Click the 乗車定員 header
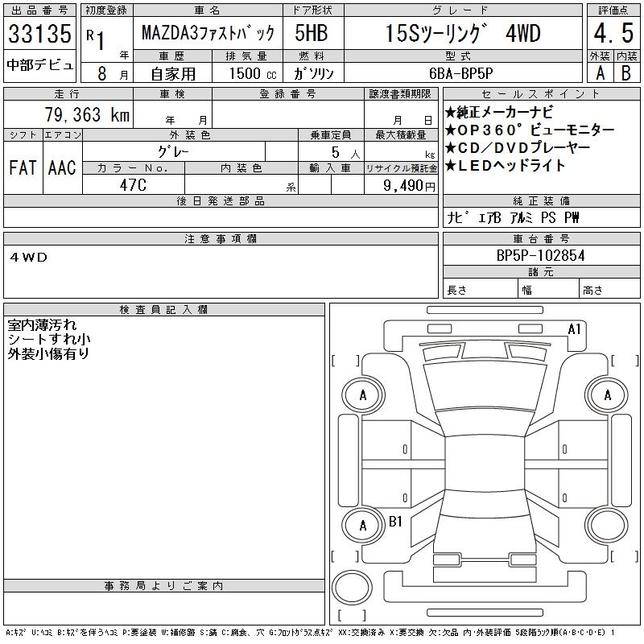Image resolution: width=644 pixels, height=644 pixels. 331,134
